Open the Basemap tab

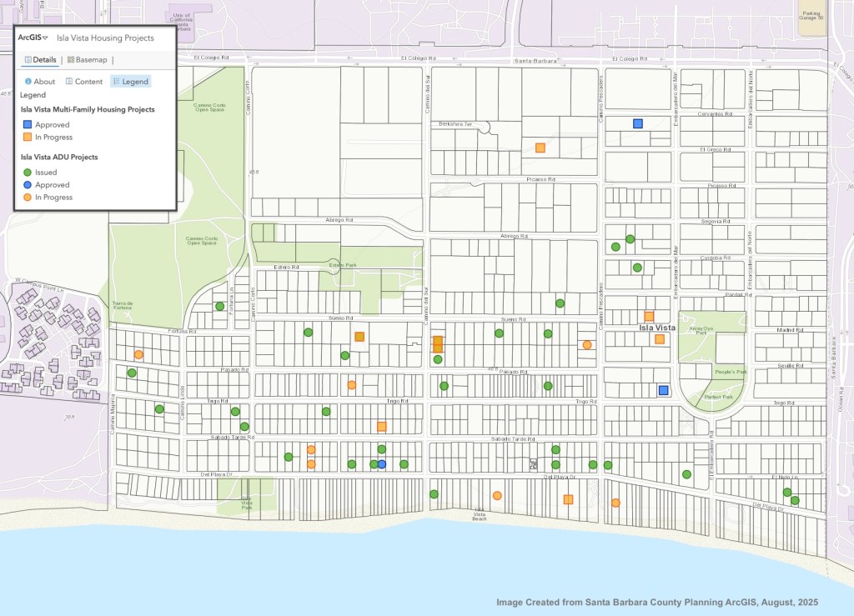click(87, 60)
